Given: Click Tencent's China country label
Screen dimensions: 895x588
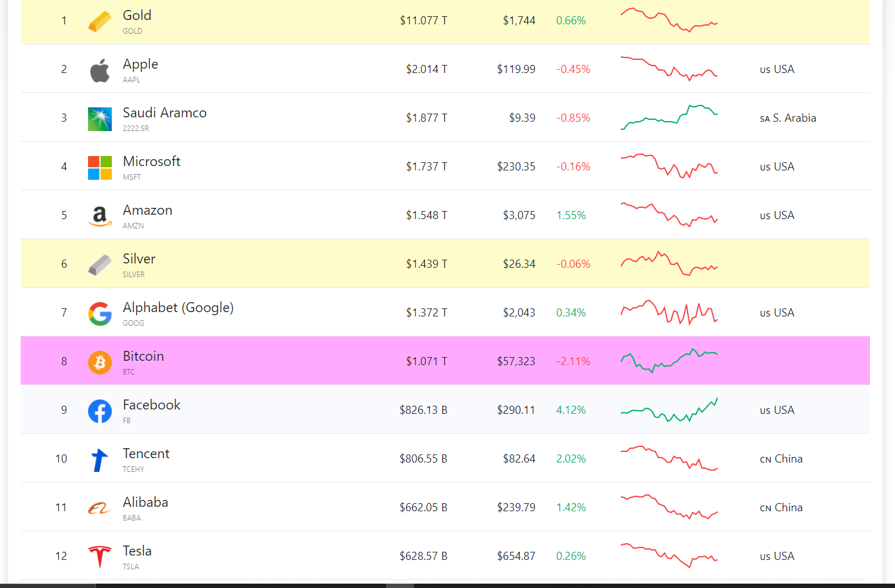Looking at the screenshot, I should point(781,459).
